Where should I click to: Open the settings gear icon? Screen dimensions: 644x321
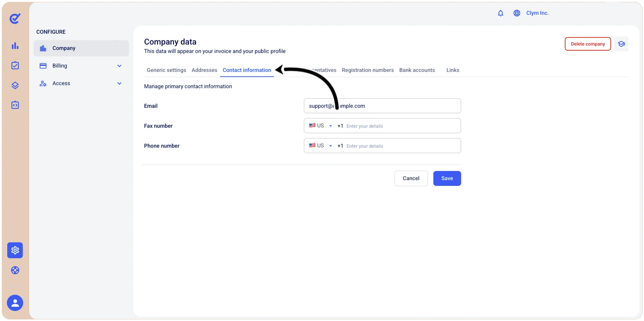click(15, 250)
